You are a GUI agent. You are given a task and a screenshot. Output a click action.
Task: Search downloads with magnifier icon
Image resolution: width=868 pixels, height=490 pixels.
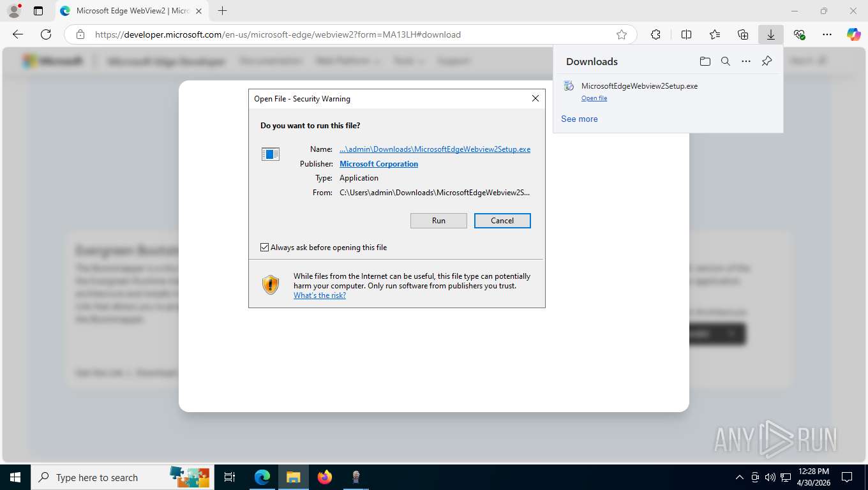pyautogui.click(x=726, y=61)
